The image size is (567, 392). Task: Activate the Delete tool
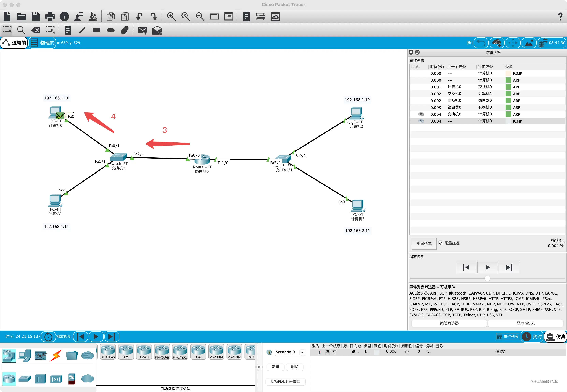click(x=36, y=30)
